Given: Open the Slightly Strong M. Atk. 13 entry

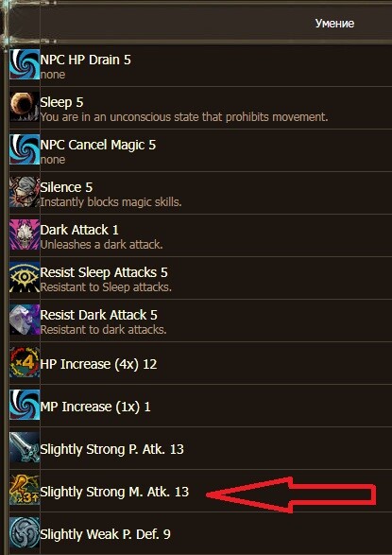Looking at the screenshot, I should [x=114, y=492].
